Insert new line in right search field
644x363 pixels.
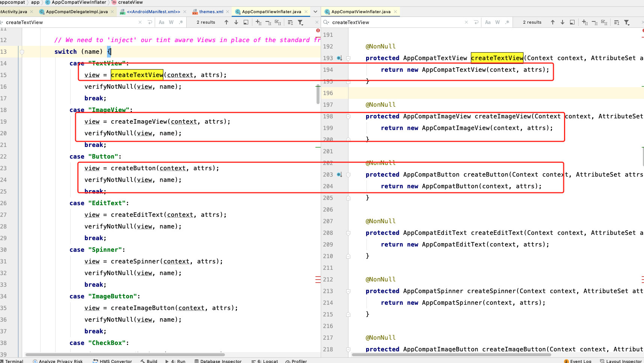click(x=476, y=22)
